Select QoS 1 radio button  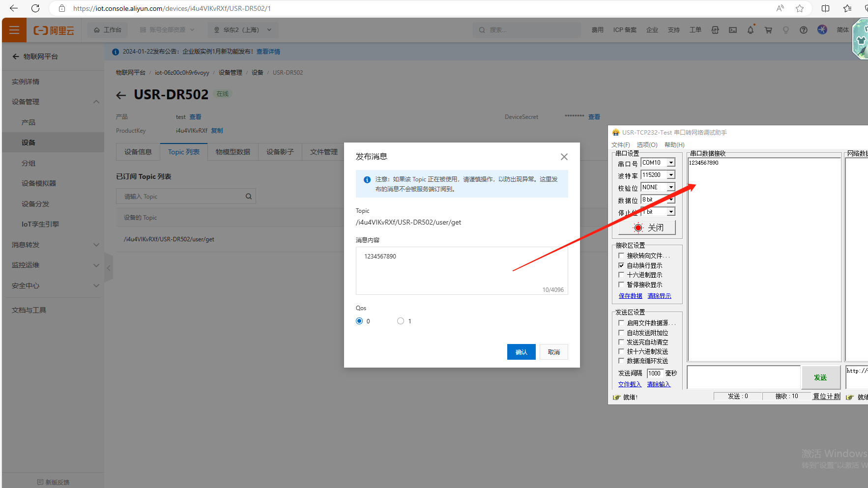pyautogui.click(x=401, y=321)
